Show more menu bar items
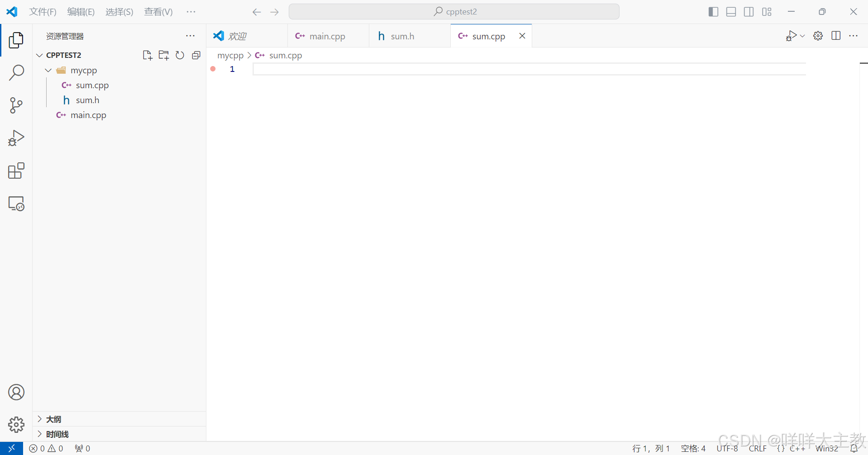 191,12
